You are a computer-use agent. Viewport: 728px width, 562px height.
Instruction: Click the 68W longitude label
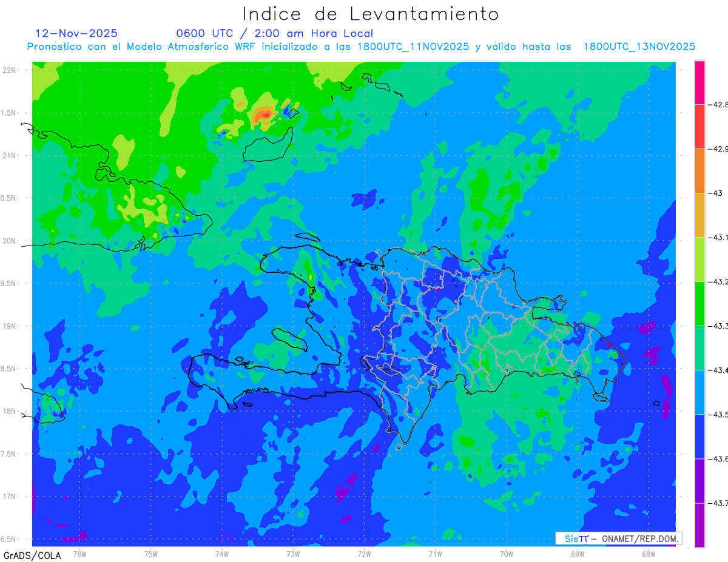(x=648, y=554)
